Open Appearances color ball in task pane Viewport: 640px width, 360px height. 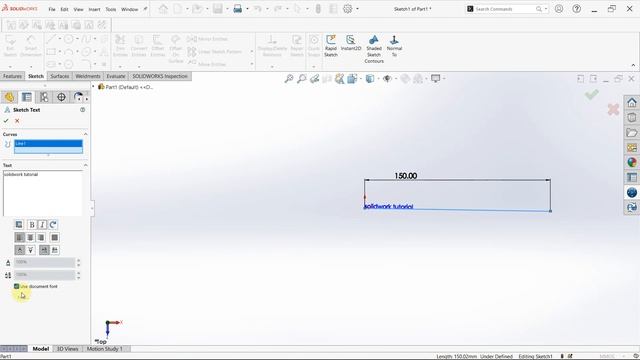click(x=632, y=162)
